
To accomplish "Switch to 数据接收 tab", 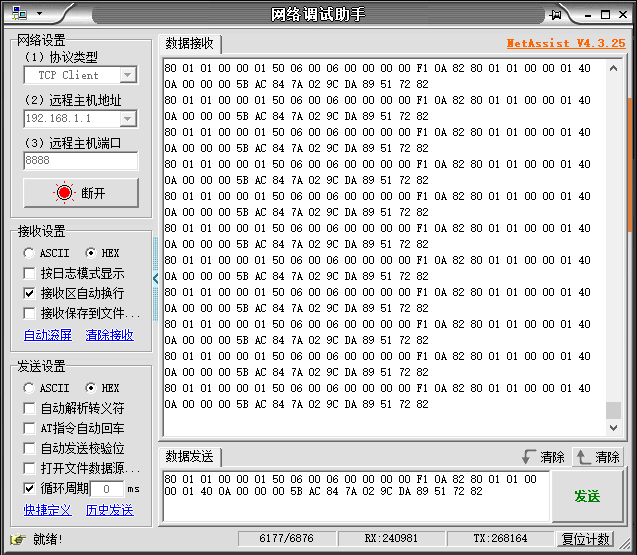I will [189, 43].
